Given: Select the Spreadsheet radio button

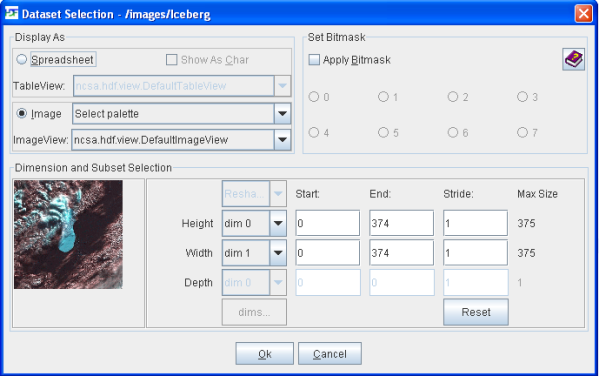Looking at the screenshot, I should click(22, 59).
